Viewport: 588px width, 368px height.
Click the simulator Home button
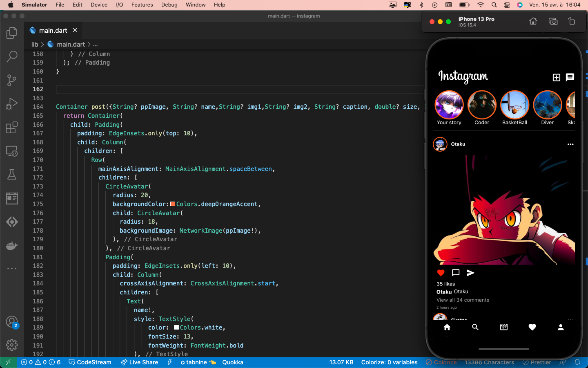[x=533, y=21]
